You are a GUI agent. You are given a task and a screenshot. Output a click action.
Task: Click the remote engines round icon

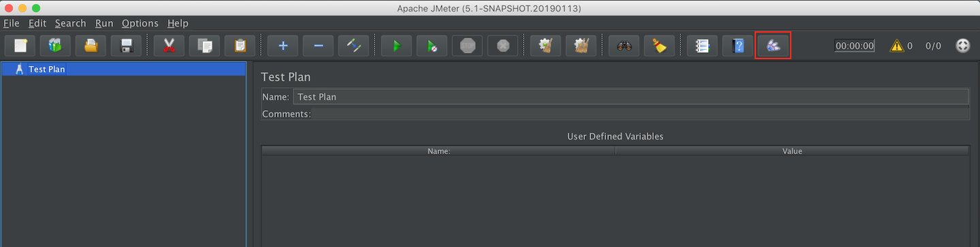tap(963, 46)
